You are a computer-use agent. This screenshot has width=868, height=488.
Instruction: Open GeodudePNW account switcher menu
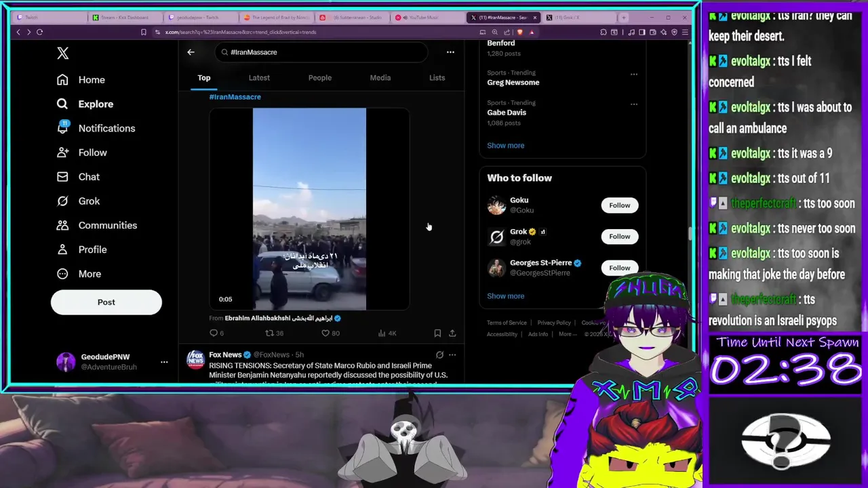pyautogui.click(x=113, y=362)
